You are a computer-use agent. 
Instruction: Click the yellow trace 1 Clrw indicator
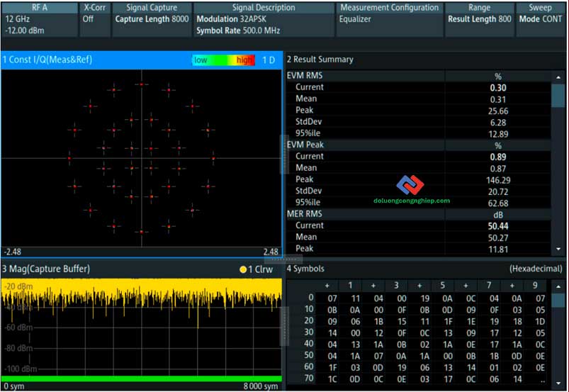point(256,269)
